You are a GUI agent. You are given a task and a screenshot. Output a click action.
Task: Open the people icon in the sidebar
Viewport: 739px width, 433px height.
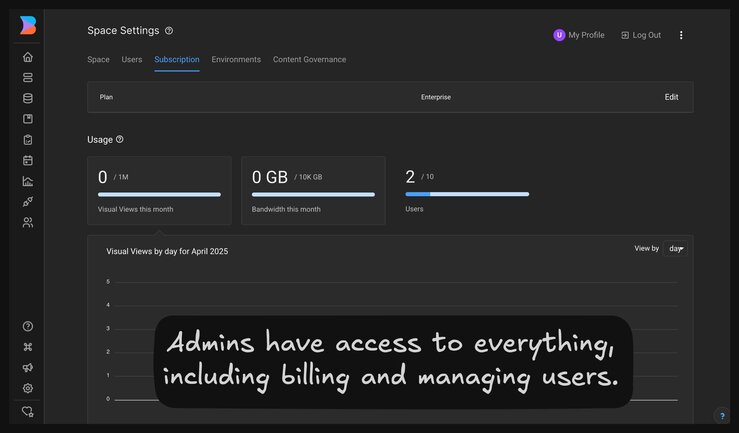point(28,222)
